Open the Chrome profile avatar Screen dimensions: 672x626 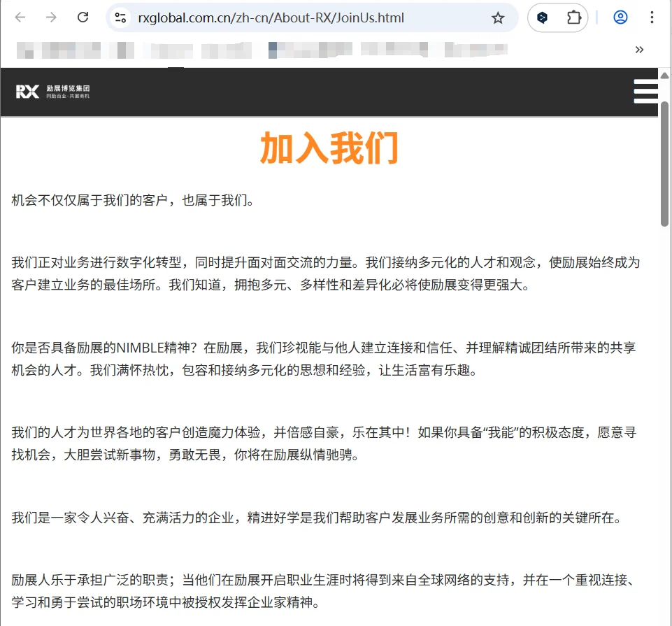point(620,17)
